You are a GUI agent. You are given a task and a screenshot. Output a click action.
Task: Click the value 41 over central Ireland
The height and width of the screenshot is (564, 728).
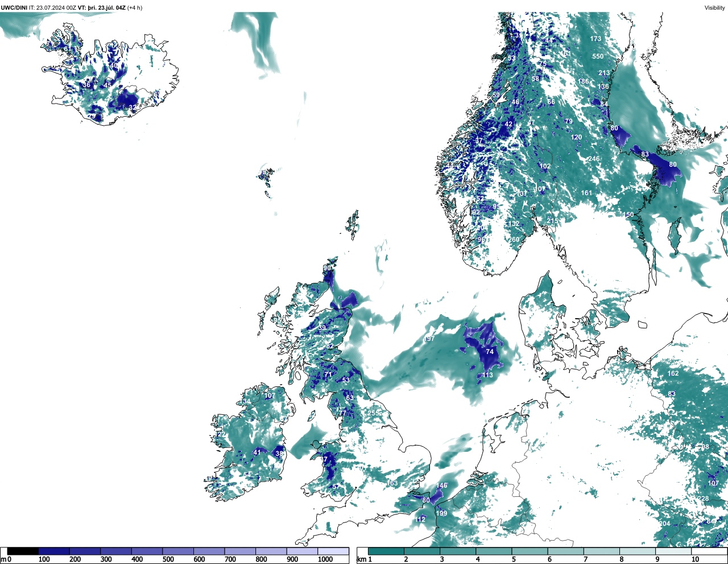coord(257,452)
